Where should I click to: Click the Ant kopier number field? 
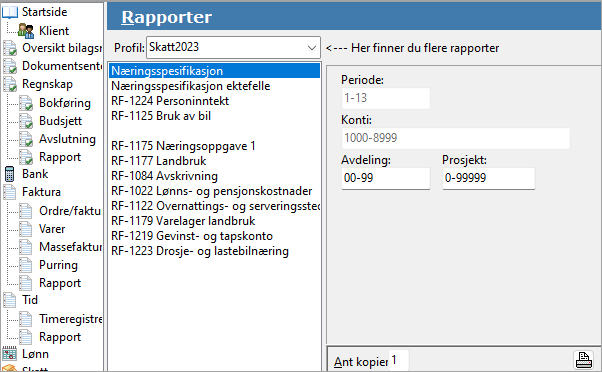tap(399, 360)
